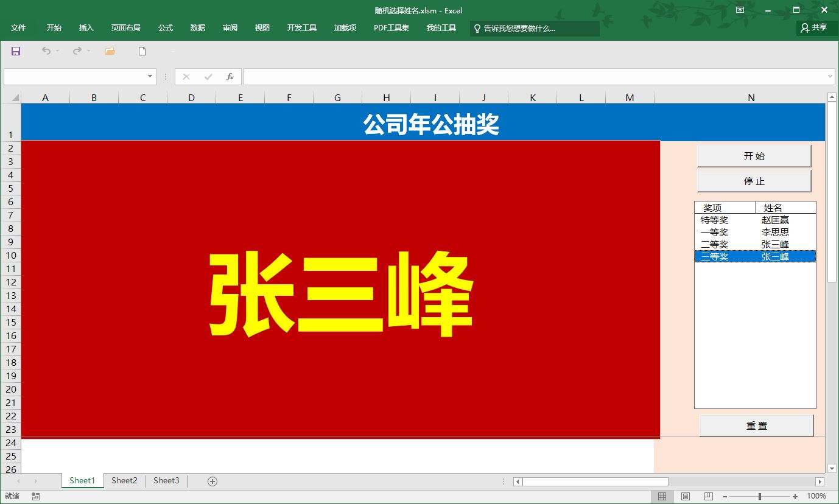Click the Ribbon Display Options icon
Screen dimensions: 839x504
click(740, 10)
